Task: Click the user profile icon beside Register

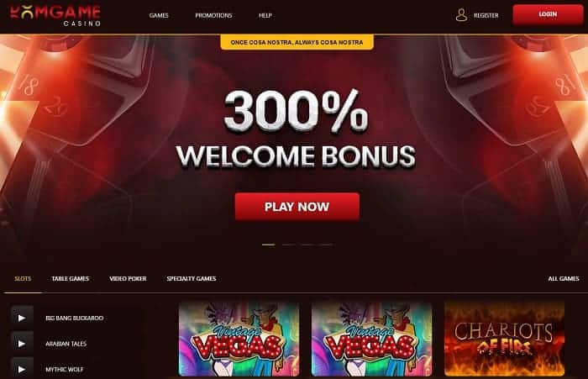Action: pyautogui.click(x=461, y=15)
